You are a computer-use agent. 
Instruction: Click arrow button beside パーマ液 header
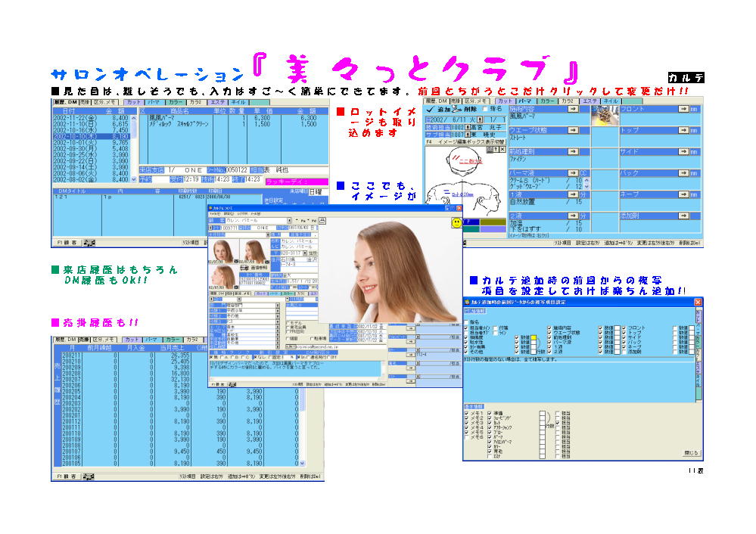[x=572, y=173]
